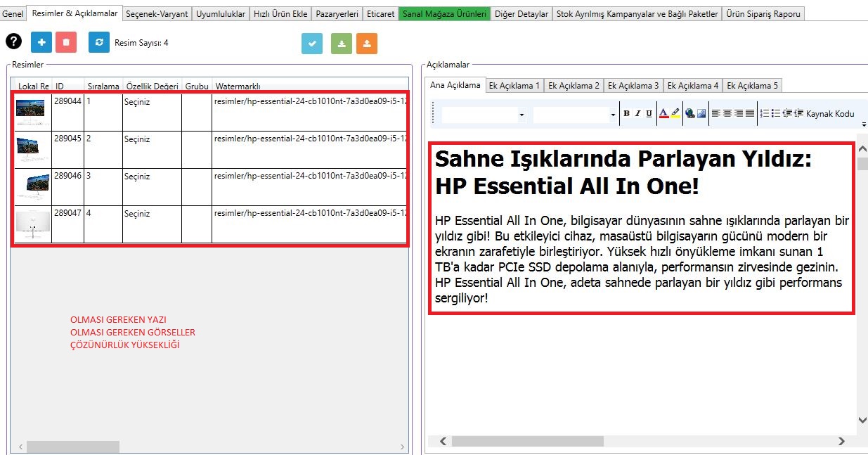Click the blue refresh images button

[99, 42]
